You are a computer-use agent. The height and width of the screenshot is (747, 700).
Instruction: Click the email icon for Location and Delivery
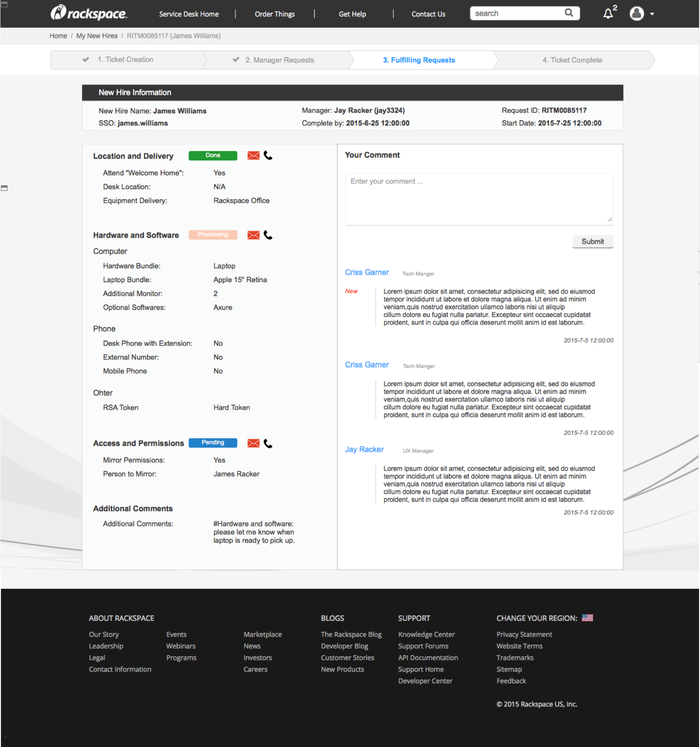click(254, 156)
